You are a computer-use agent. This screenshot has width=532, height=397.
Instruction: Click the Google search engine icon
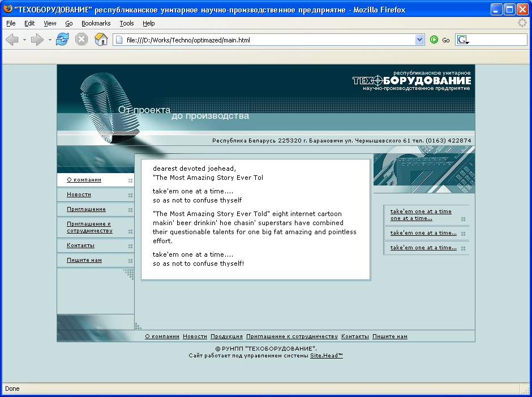(463, 40)
